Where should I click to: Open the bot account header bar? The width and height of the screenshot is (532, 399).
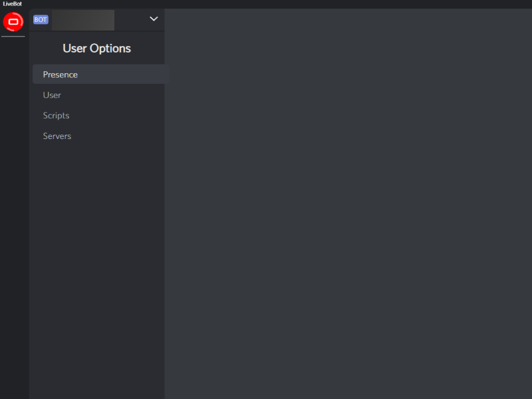[x=96, y=19]
